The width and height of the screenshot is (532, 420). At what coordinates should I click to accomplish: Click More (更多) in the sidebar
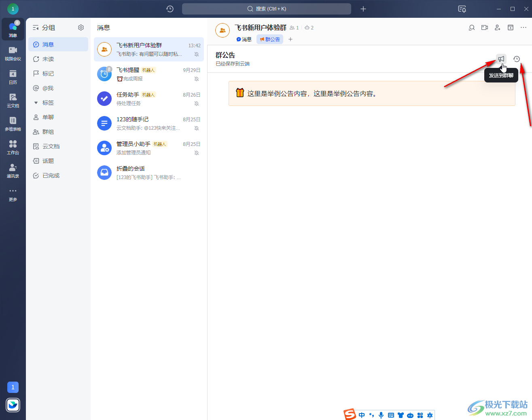coord(13,194)
